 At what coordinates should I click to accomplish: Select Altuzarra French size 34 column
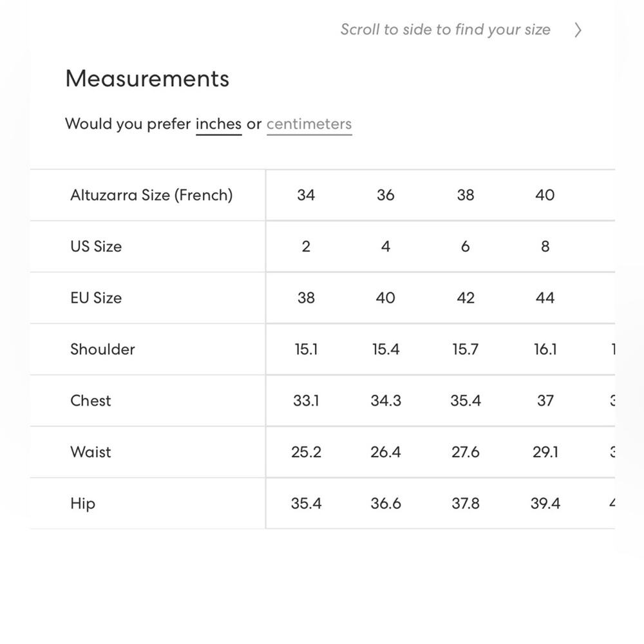[306, 195]
